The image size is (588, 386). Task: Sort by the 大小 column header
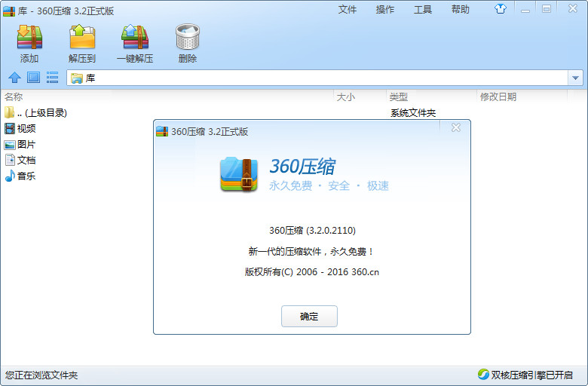346,97
